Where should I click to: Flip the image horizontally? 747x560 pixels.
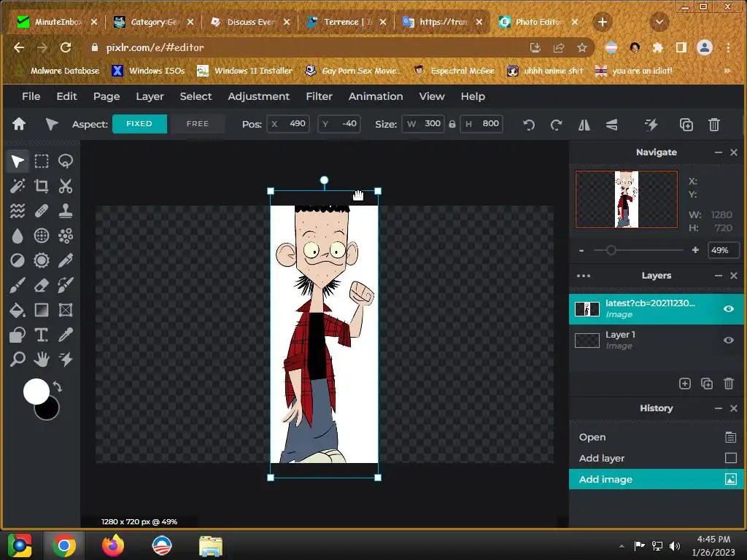584,125
